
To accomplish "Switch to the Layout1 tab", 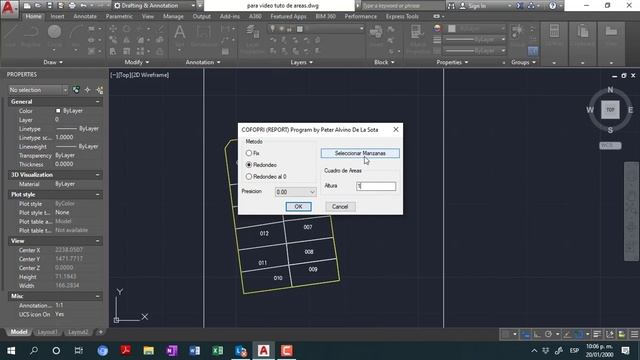I will point(47,332).
